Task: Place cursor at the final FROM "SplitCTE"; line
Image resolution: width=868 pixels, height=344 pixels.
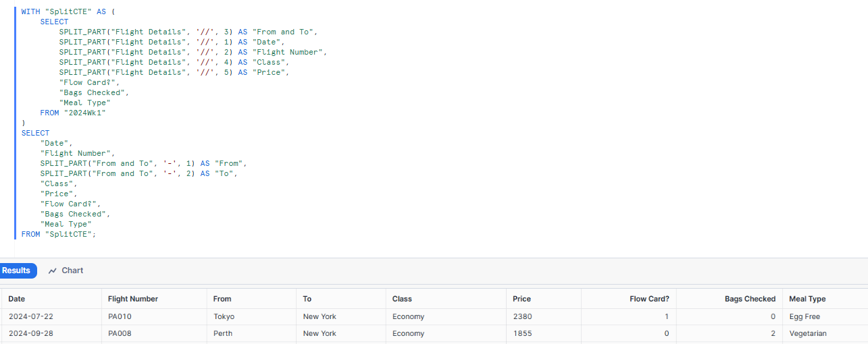Action: [59, 234]
